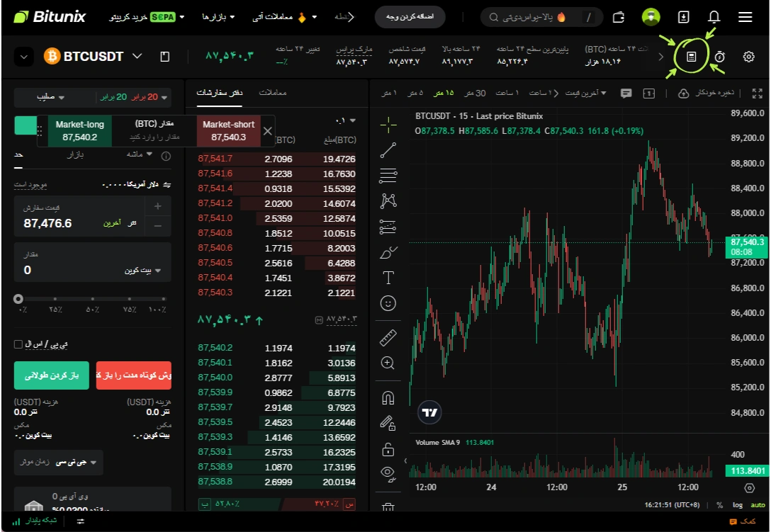Switch to the trades tab
The width and height of the screenshot is (771, 532).
point(272,93)
